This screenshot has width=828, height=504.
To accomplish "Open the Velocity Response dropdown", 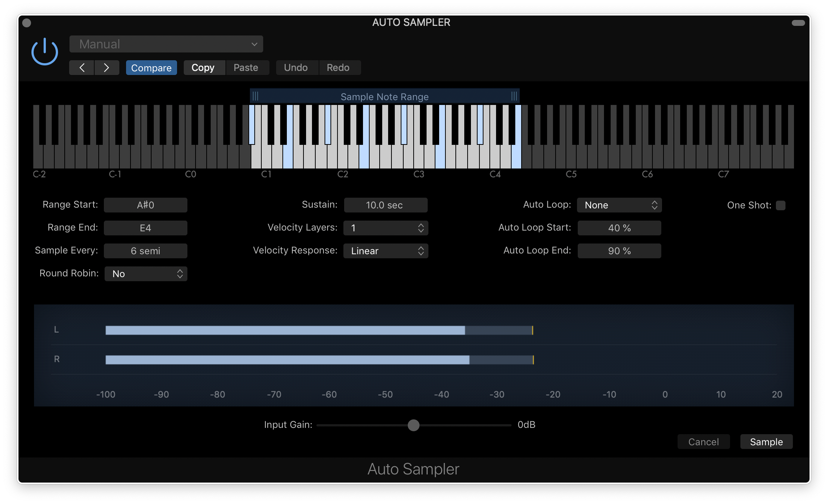I will (386, 251).
